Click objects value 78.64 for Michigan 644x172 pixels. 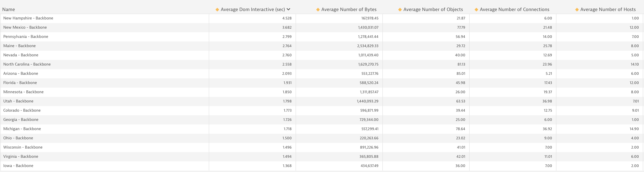pyautogui.click(x=460, y=129)
